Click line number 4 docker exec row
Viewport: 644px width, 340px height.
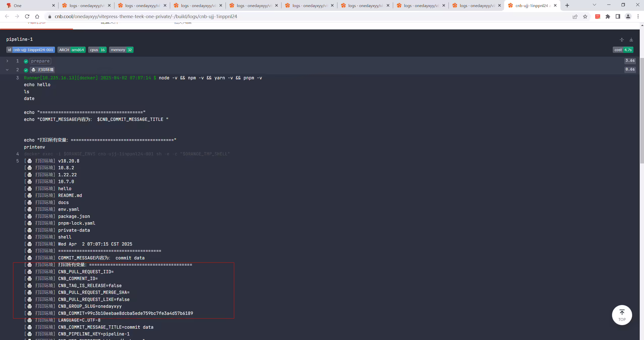[127, 154]
